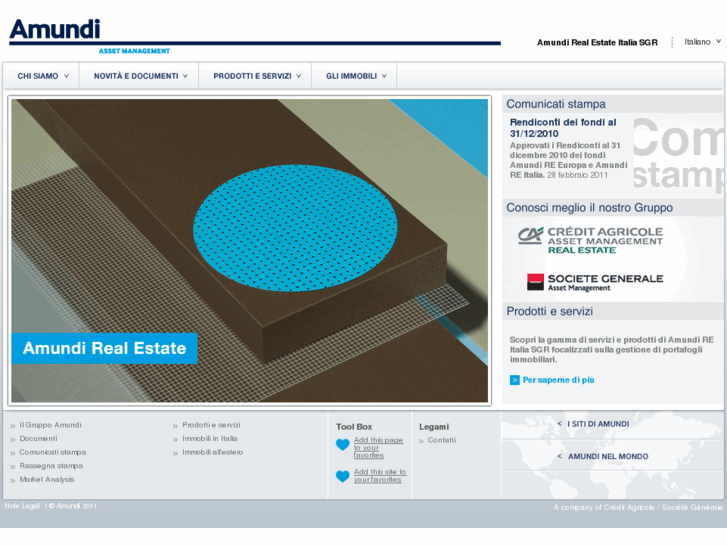This screenshot has height=545, width=727.
Task: Open the Documenti footer link
Action: (x=38, y=438)
